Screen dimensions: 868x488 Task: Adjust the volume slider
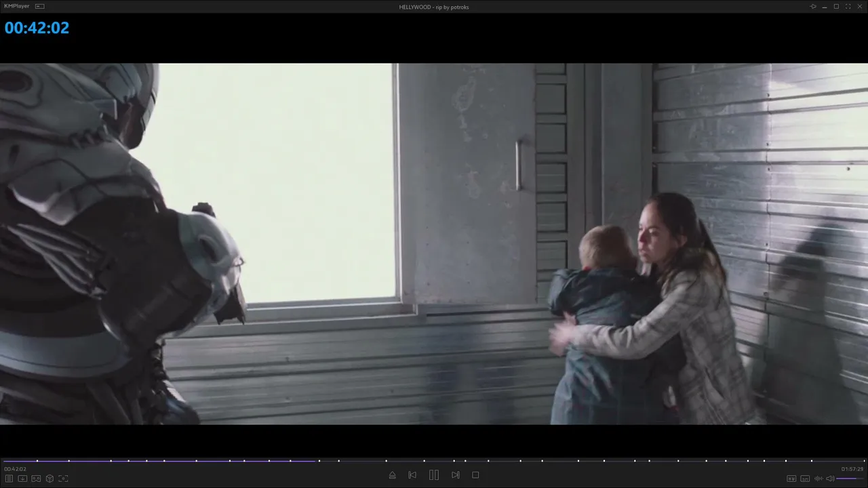850,479
